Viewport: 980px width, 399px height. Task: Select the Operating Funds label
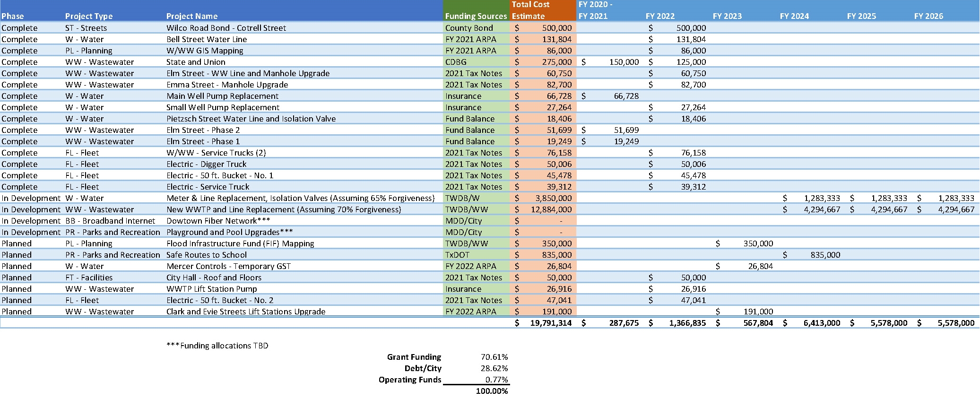tap(410, 380)
